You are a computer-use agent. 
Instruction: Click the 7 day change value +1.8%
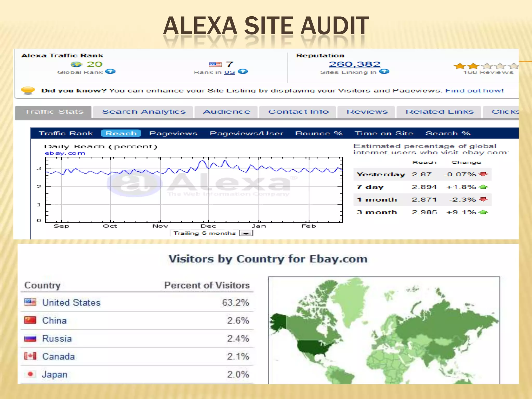tap(461, 187)
